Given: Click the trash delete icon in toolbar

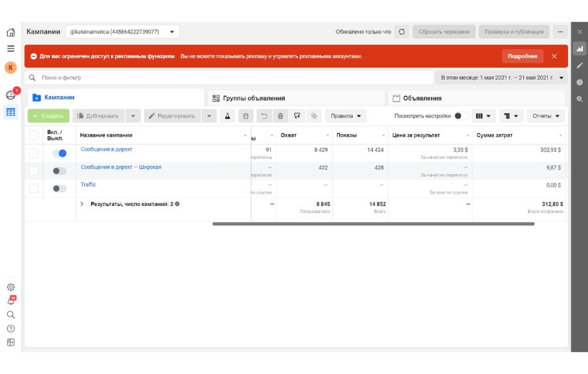Looking at the screenshot, I should pyautogui.click(x=280, y=116).
